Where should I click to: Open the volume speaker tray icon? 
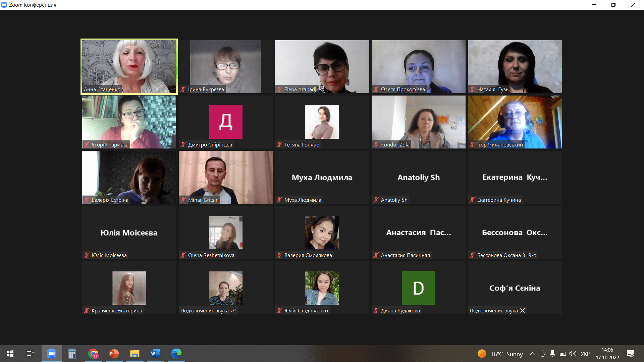coord(573,354)
